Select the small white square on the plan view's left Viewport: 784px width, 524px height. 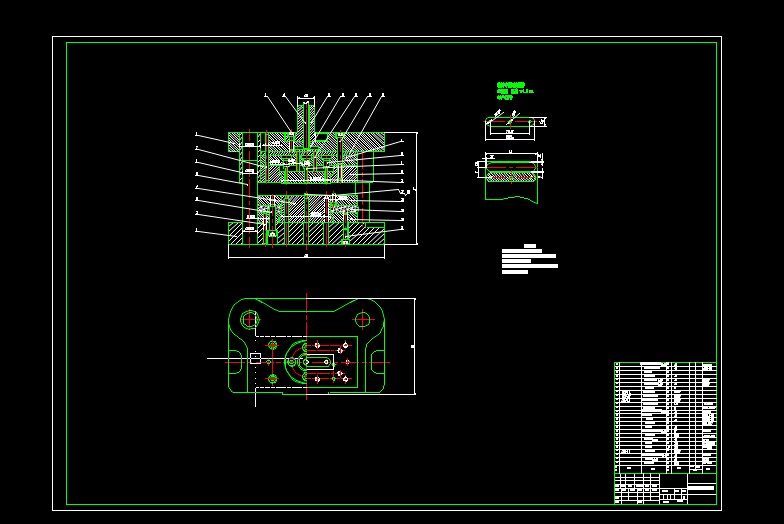tap(256, 358)
